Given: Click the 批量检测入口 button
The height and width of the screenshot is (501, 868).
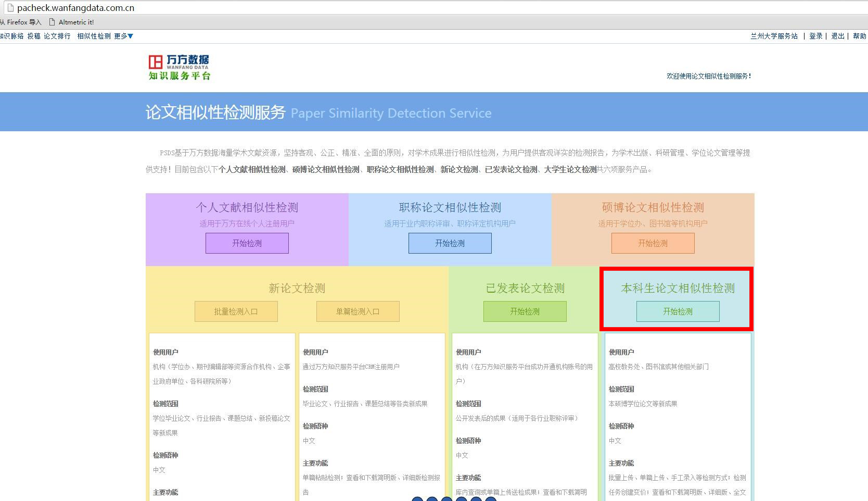Looking at the screenshot, I should 236,311.
